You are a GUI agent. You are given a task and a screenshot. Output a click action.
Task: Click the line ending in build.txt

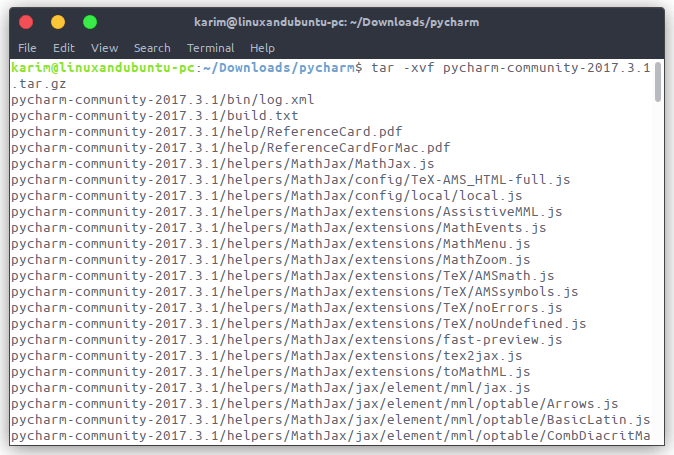click(x=155, y=116)
